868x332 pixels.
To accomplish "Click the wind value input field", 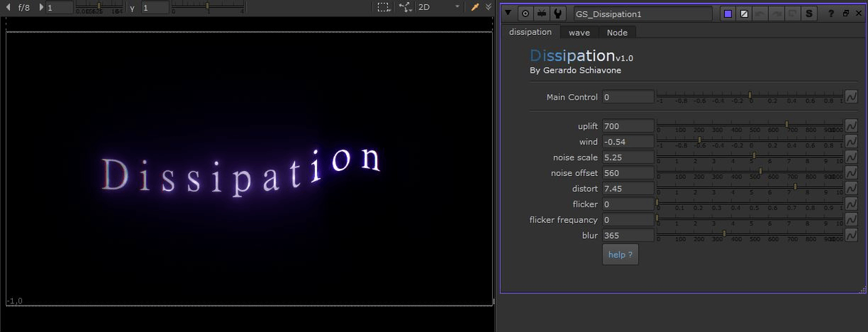I will coord(627,142).
